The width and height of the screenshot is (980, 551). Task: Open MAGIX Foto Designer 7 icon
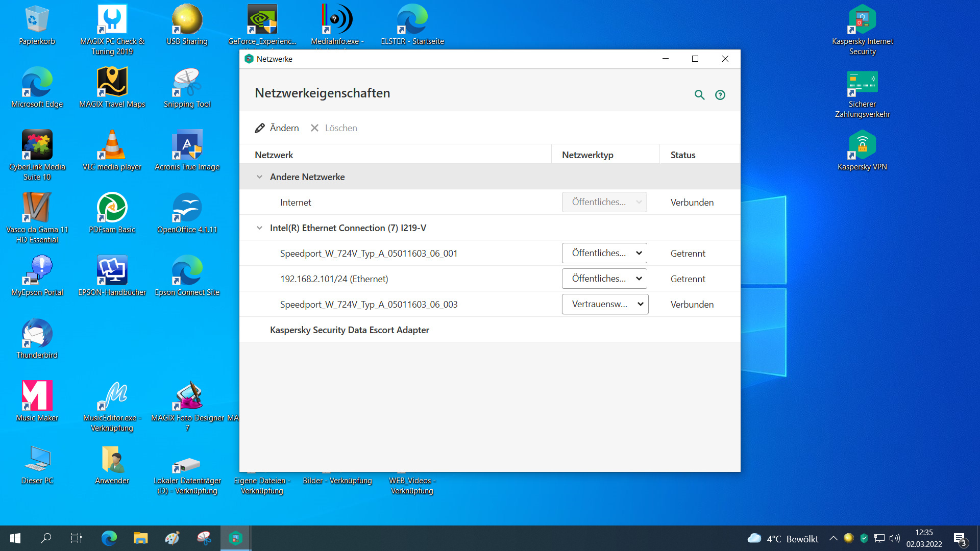(x=187, y=406)
